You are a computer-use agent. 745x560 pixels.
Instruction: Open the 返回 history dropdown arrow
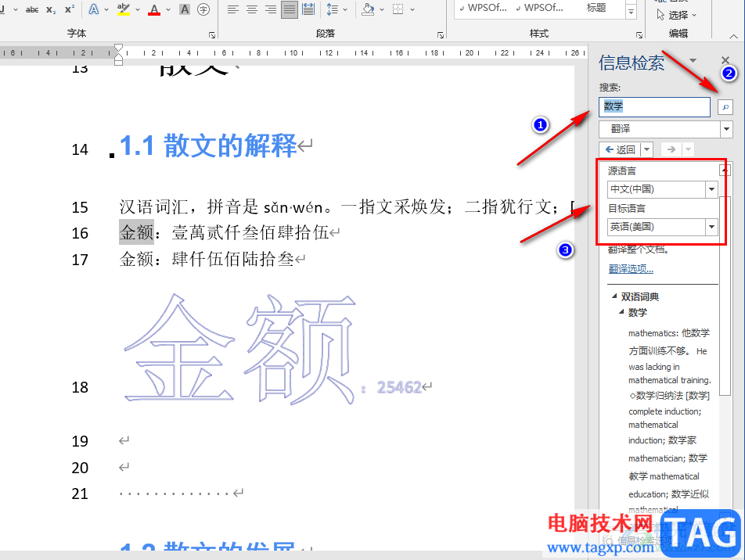click(x=646, y=149)
